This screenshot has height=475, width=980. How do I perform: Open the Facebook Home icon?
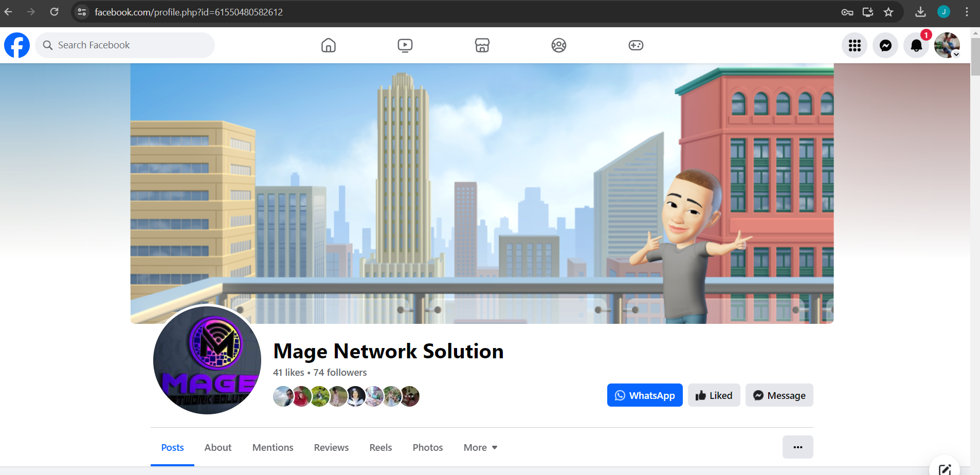coord(329,45)
